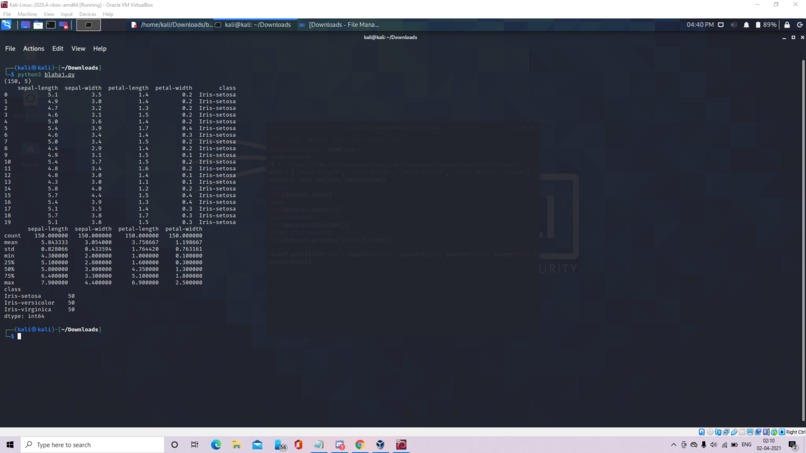Screen dimensions: 806x453
Task: Open Windows taskbar date and time
Action: (x=769, y=445)
